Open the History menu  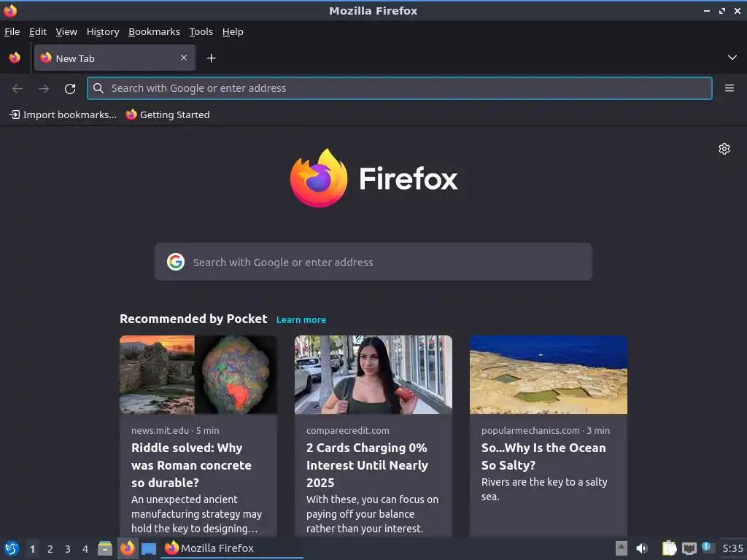103,31
